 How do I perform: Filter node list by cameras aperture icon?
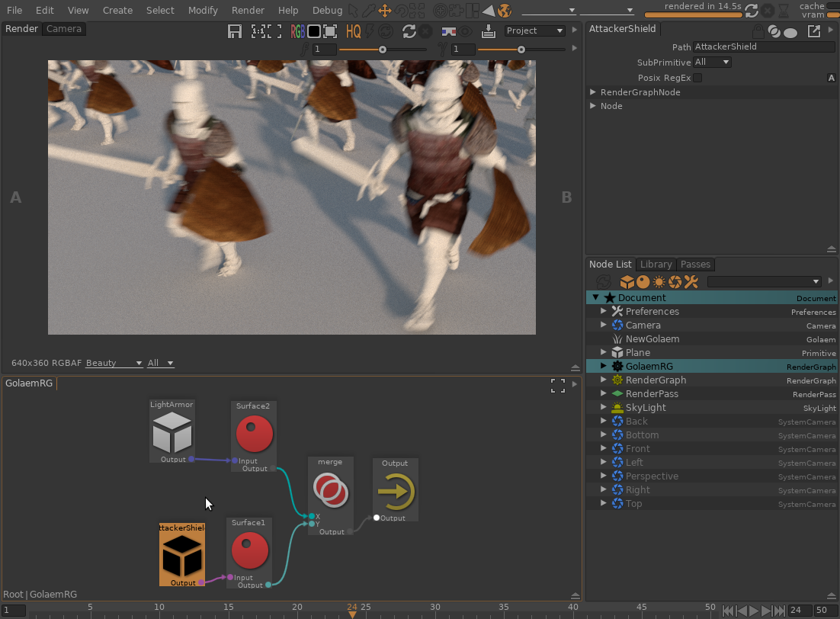[675, 282]
